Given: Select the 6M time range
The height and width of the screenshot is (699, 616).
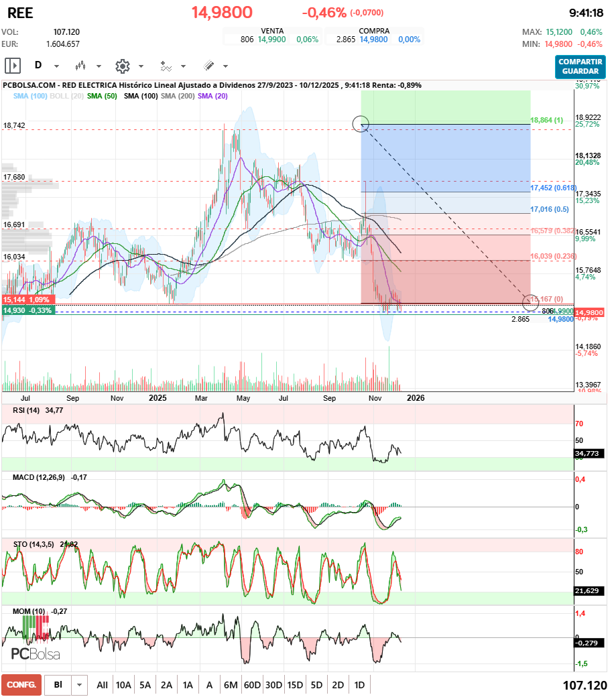Looking at the screenshot, I should point(231,685).
